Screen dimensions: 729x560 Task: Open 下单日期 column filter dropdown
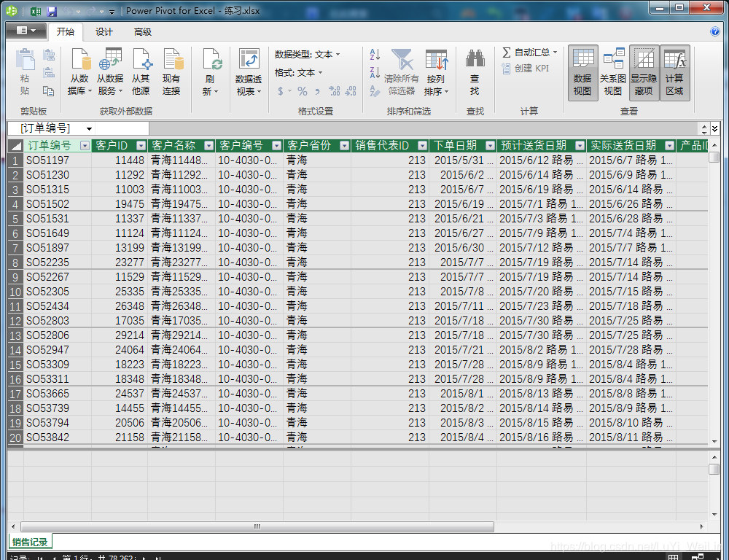click(x=490, y=146)
